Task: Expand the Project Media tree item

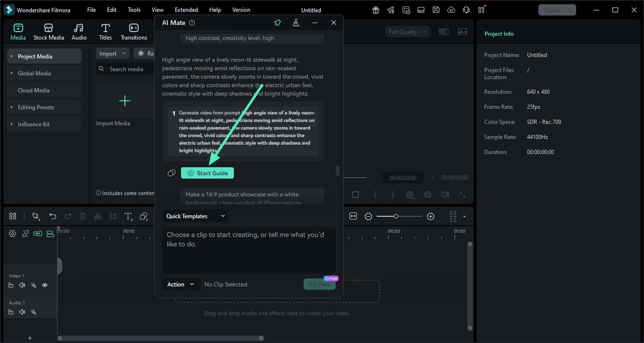Action: pos(12,56)
